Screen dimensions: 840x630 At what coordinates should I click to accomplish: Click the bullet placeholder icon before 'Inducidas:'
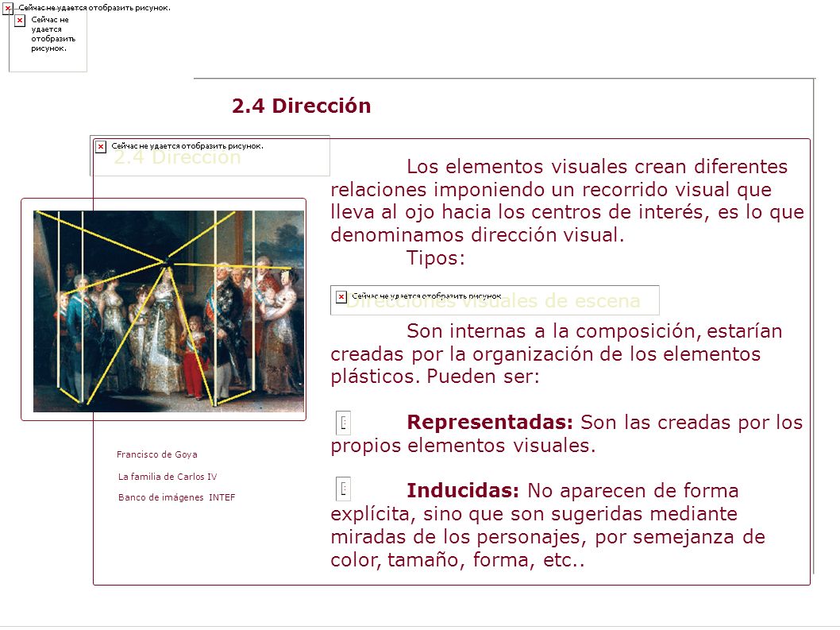[x=343, y=489]
